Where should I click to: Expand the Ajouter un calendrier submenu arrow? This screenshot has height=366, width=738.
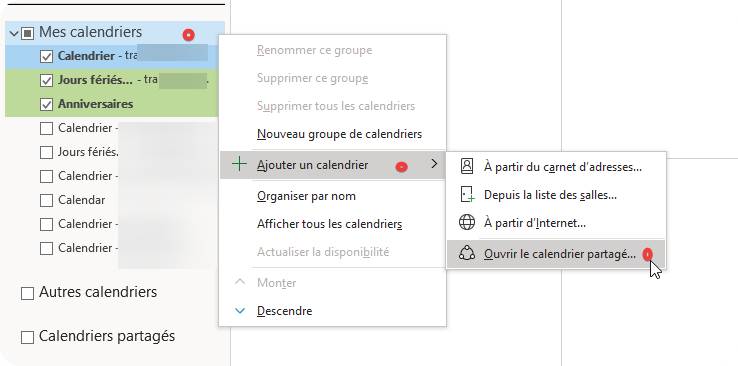[x=434, y=164]
